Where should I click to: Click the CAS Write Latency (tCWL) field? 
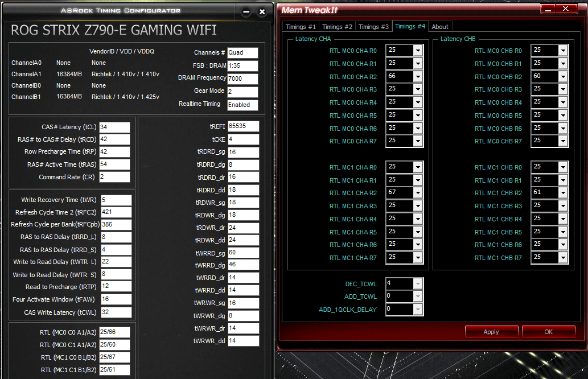116,312
